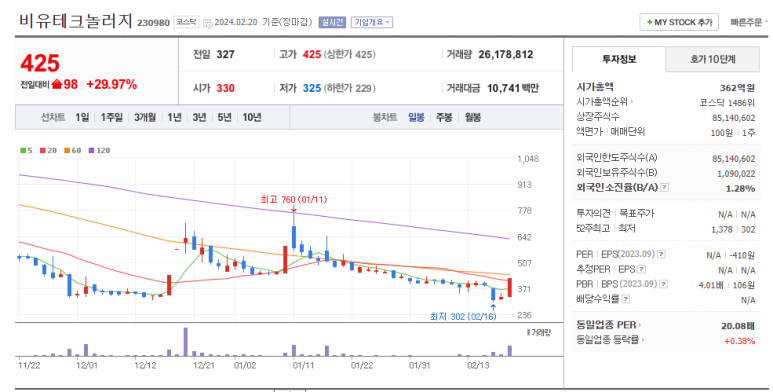
Task: Switch candle chart to 주봉
Action: coord(444,117)
